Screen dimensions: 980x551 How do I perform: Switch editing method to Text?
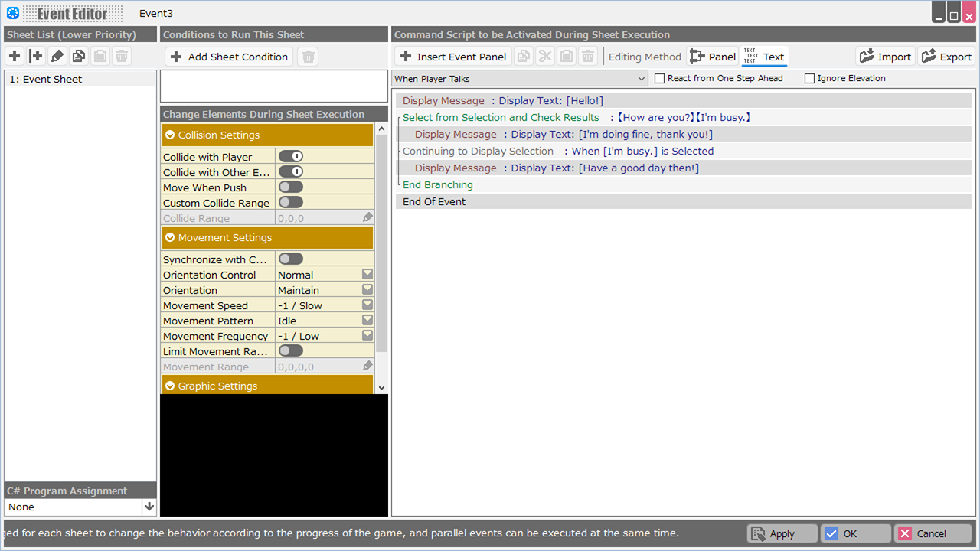(764, 57)
